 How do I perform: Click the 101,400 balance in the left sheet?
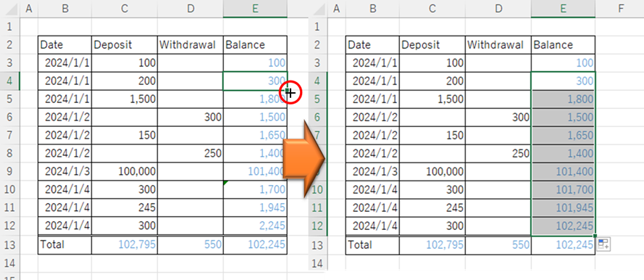255,172
